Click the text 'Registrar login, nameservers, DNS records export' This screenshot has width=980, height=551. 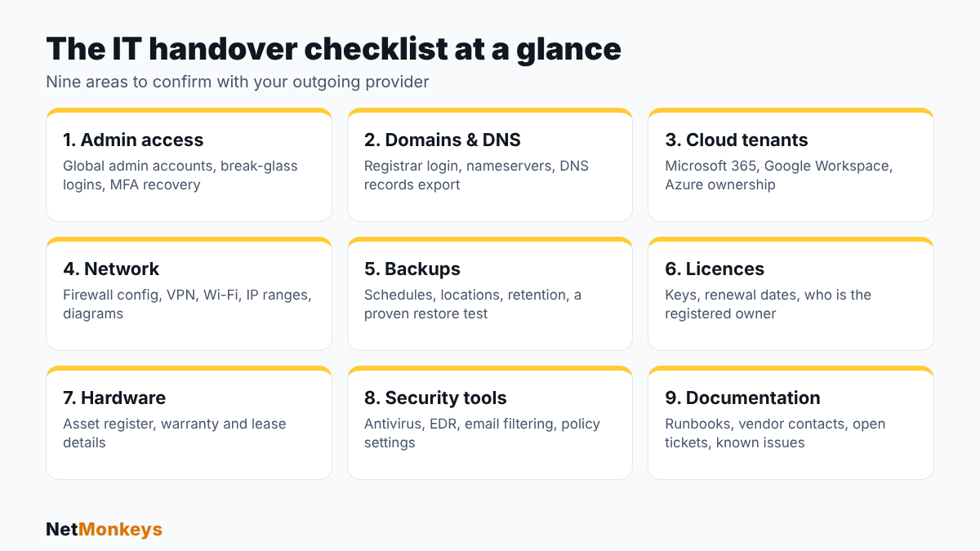[x=476, y=176]
